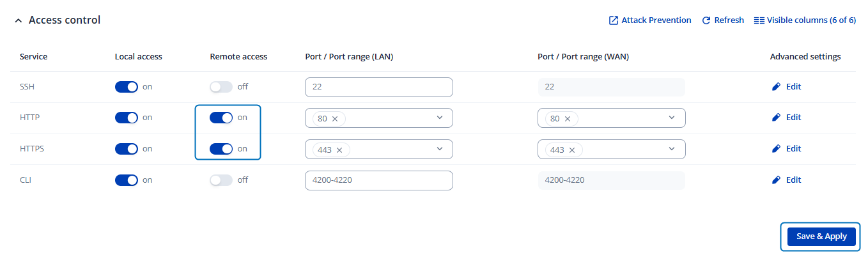Click the pencil edit icon for SSH
The image size is (868, 262).
777,87
